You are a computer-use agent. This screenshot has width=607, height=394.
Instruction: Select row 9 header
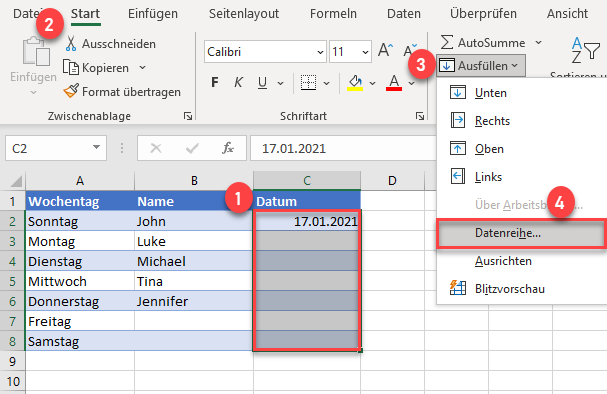(12, 361)
